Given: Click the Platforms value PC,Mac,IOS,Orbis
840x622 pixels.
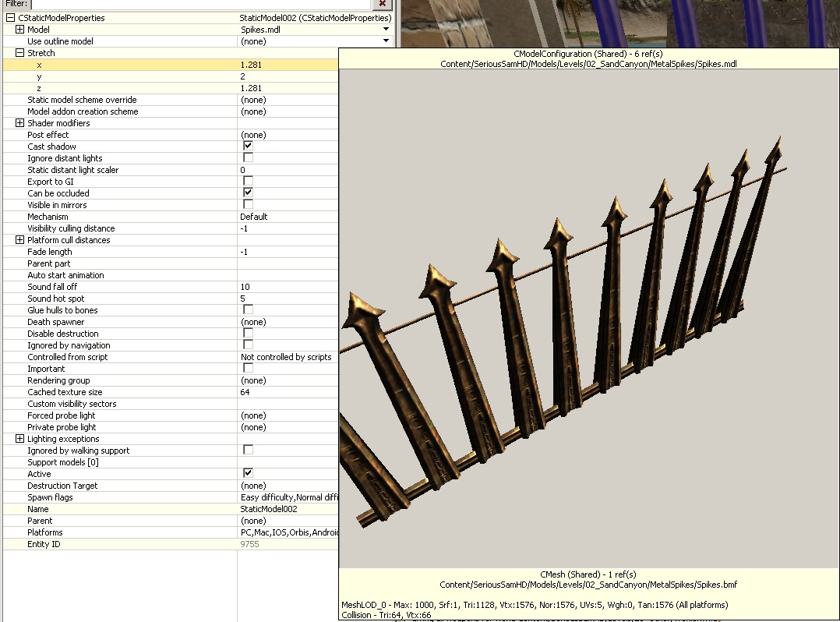Looking at the screenshot, I should 289,532.
